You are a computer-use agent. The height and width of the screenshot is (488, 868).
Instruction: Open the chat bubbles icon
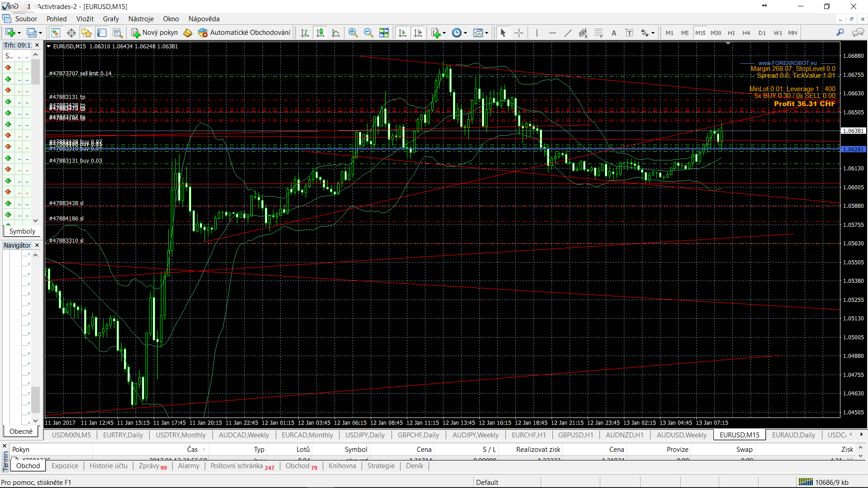click(858, 33)
